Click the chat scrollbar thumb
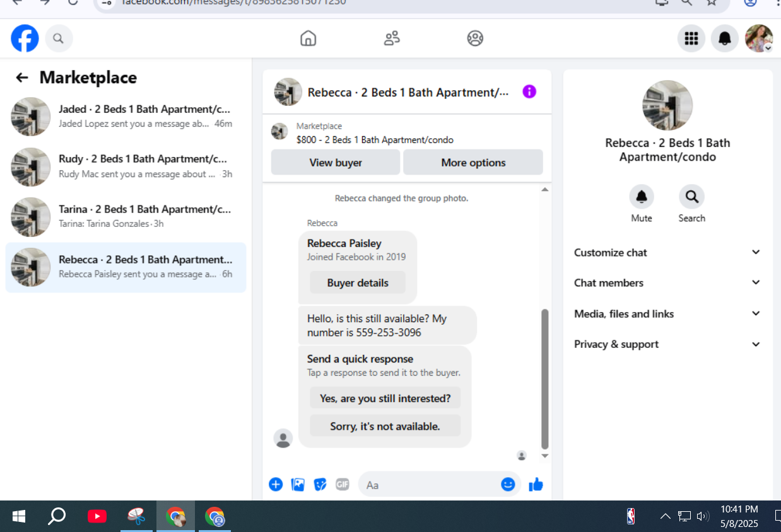 [x=545, y=378]
